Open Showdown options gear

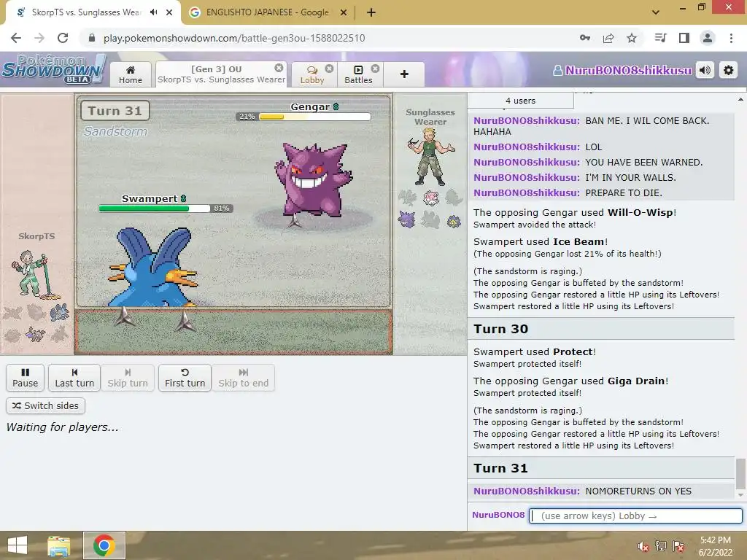(x=729, y=71)
